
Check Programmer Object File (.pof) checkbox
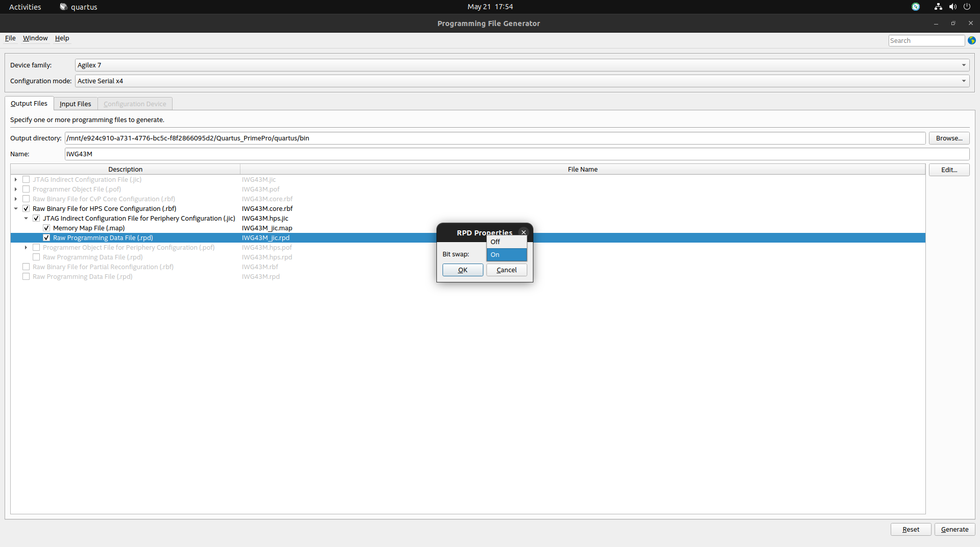coord(26,189)
